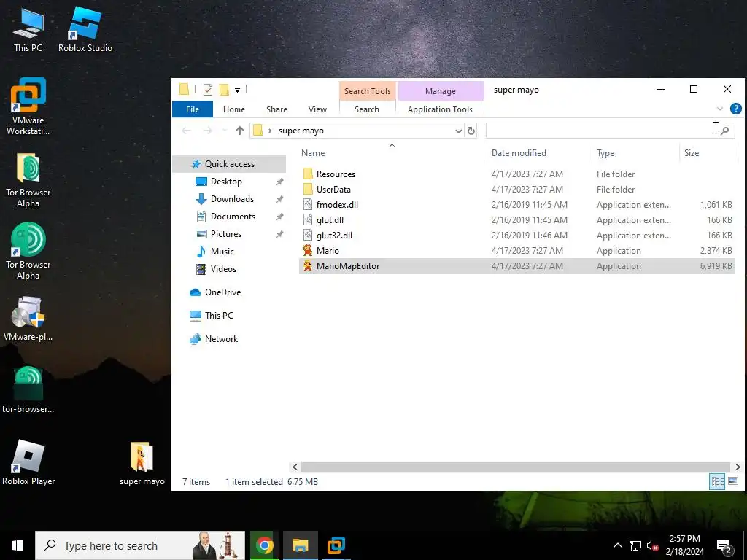
Task: Click the New folder icon in quick access toolbar
Action: click(224, 90)
